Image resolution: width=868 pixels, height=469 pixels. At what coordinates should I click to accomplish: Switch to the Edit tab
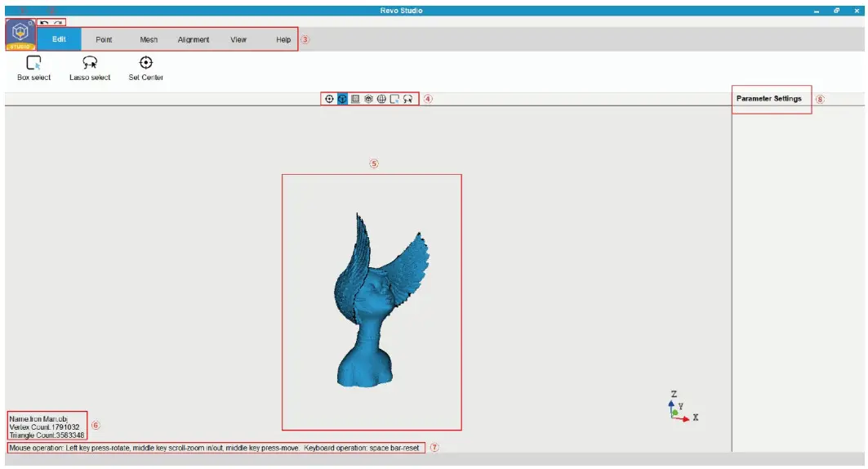pos(60,39)
